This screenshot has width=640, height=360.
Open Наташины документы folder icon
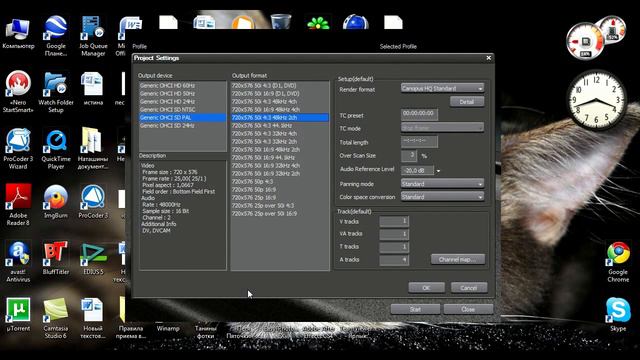pyautogui.click(x=93, y=149)
